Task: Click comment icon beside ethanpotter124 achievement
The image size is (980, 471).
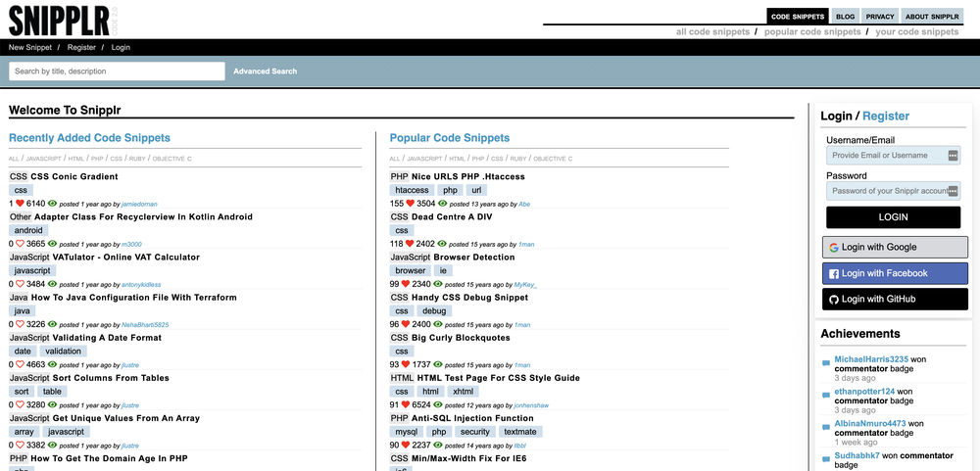Action: (x=826, y=395)
